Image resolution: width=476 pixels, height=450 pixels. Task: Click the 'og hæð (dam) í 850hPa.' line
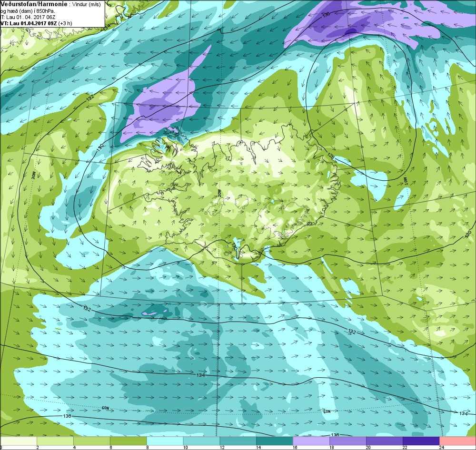tap(28, 11)
